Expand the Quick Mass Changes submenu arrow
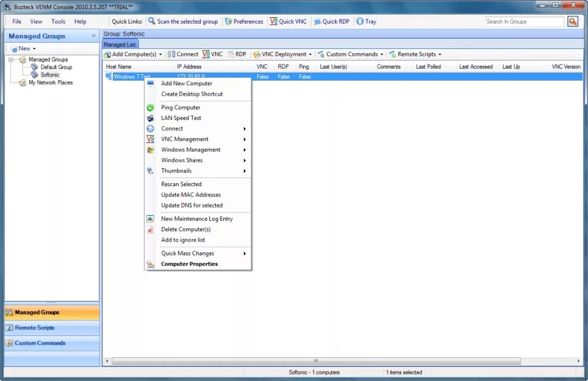Viewport: 588px width, 381px height. [x=244, y=254]
